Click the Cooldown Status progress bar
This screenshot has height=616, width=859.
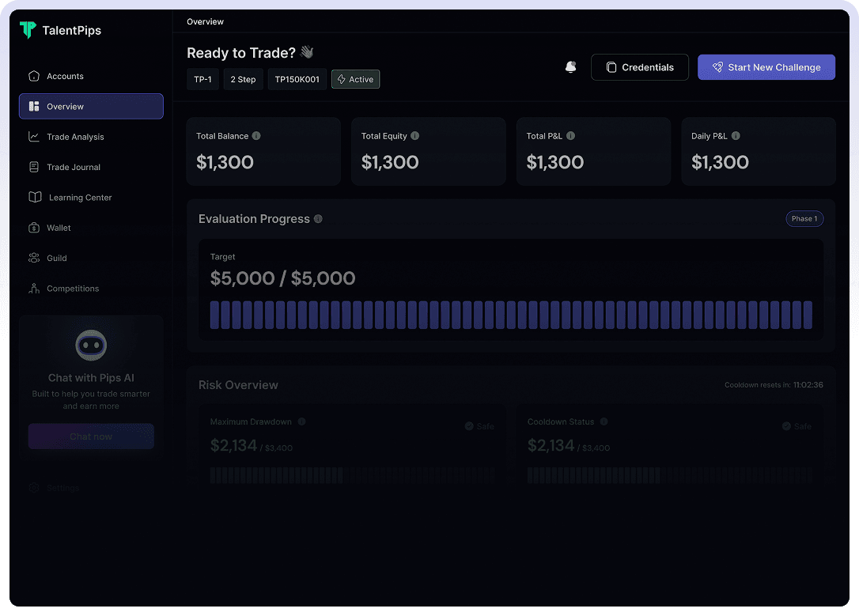(x=669, y=474)
